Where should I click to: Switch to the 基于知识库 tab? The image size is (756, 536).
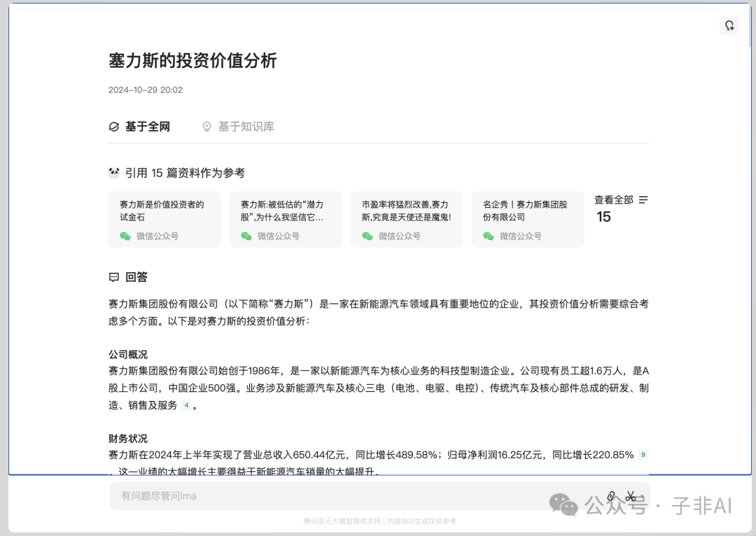coord(238,127)
